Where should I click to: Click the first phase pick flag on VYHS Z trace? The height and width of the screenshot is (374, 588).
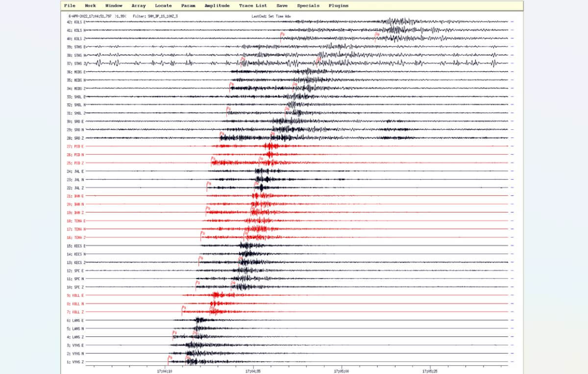170,358
